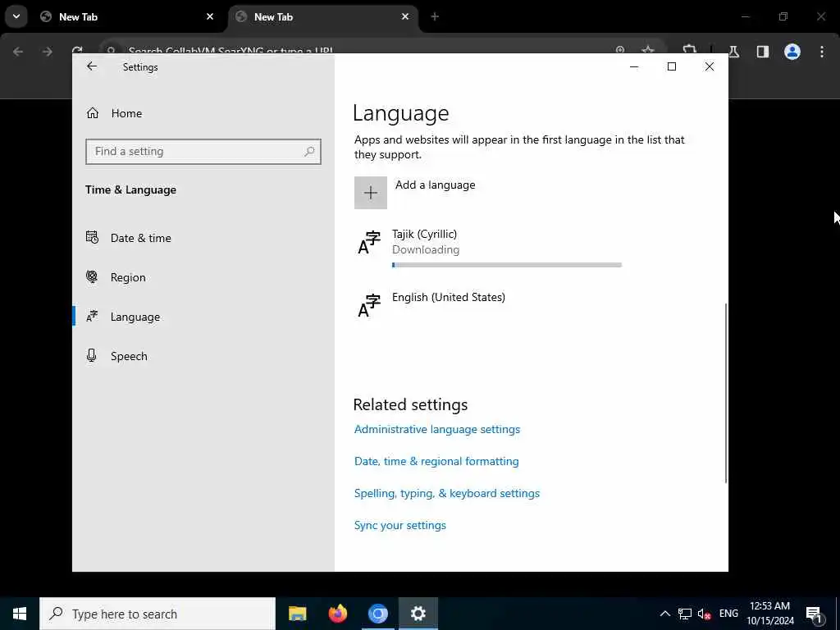This screenshot has width=840, height=630.
Task: Close the second New Tab in Chrome
Action: (x=405, y=16)
